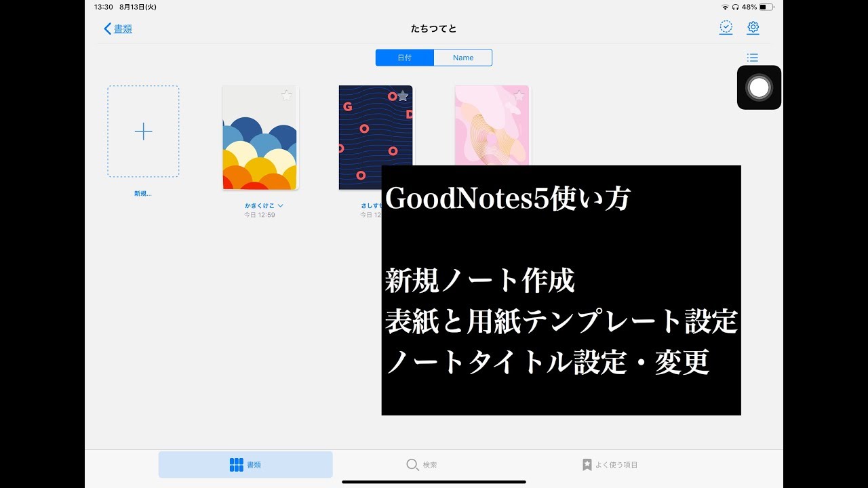The height and width of the screenshot is (488, 868).
Task: Open the pink cover notebook
Action: click(x=492, y=125)
